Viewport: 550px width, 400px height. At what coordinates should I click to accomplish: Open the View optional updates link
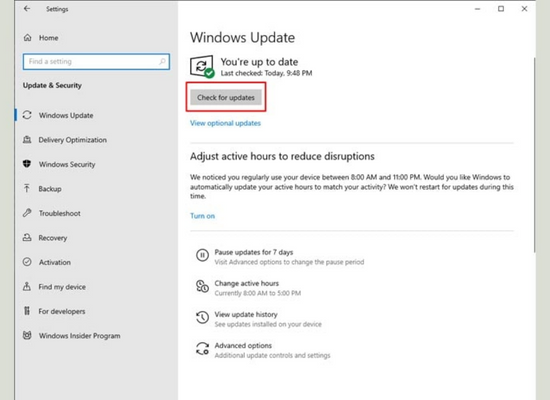[225, 123]
